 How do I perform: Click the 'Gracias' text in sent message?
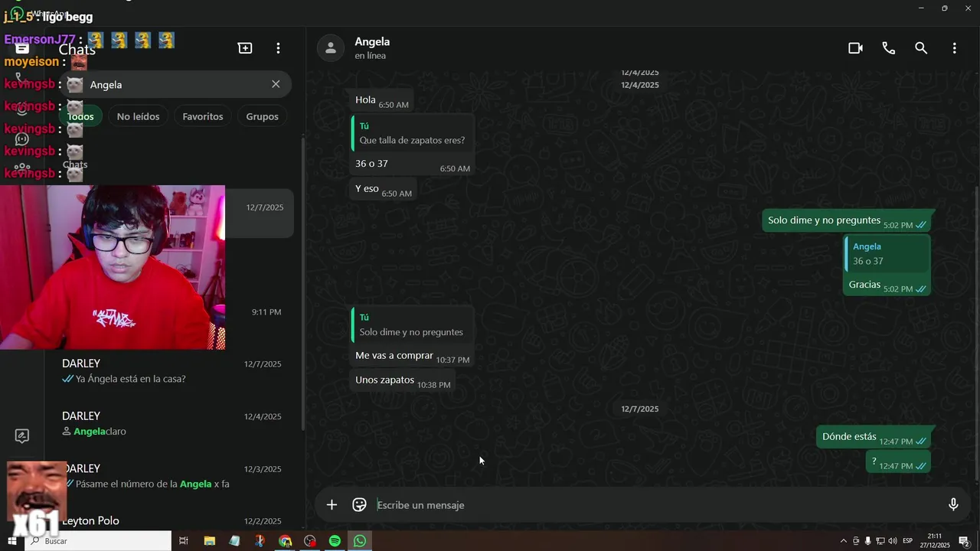click(864, 284)
